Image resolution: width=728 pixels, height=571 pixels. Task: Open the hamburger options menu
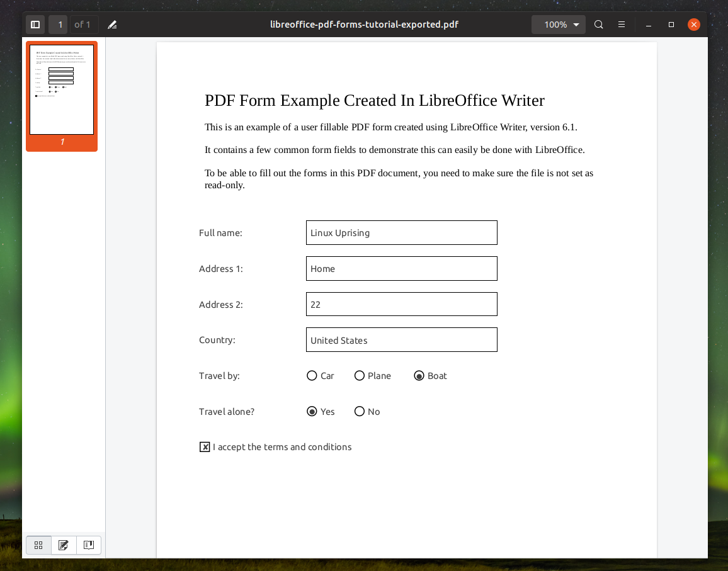621,24
